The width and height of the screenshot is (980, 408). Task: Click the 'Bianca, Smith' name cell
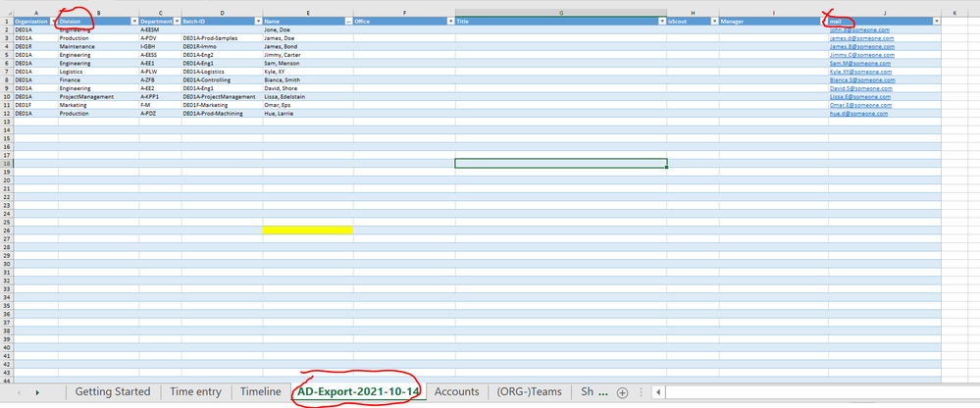308,80
